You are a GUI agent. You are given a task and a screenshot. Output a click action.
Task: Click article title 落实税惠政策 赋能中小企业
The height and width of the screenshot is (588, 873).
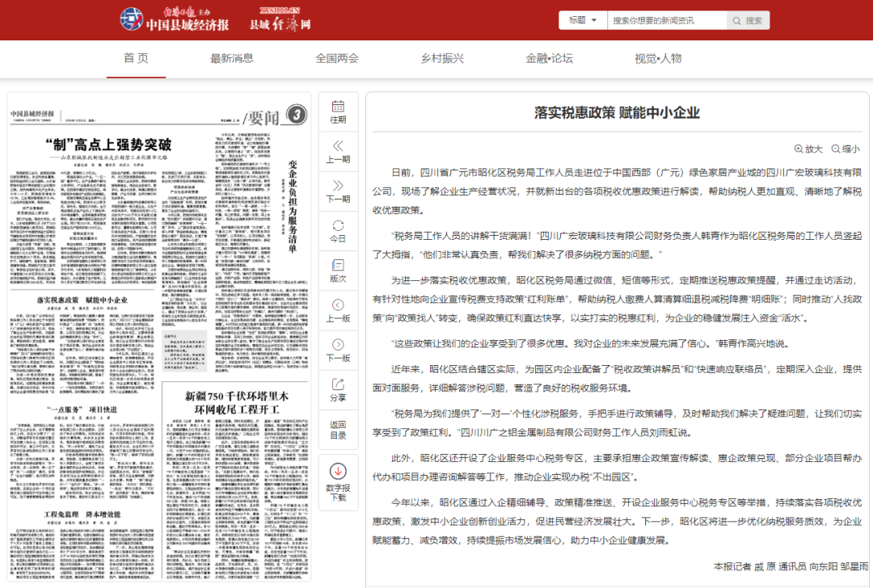[x=617, y=113]
